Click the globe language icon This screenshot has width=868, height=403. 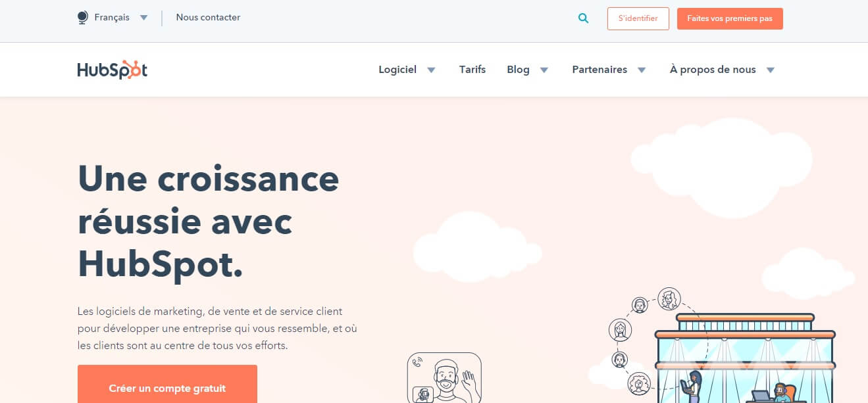pos(83,18)
